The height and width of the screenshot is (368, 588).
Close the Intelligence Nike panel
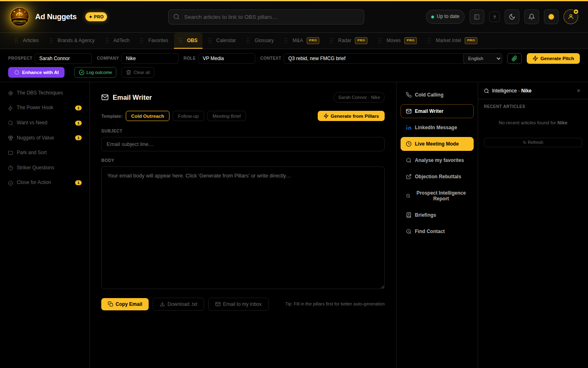tap(579, 91)
